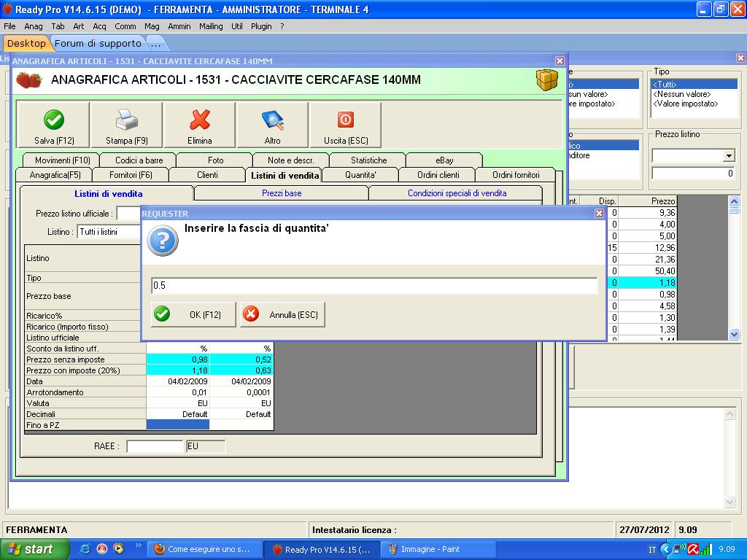Switch to the Fornitori (F6) tab

(x=131, y=175)
